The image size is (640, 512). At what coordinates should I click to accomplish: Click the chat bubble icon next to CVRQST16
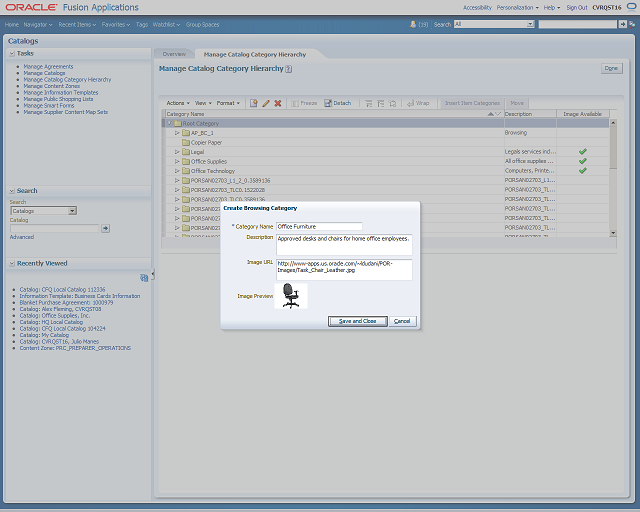[631, 7]
